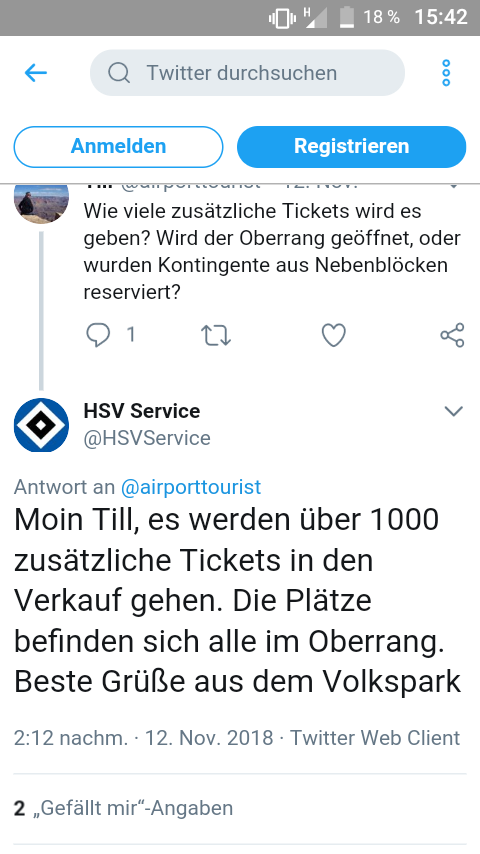The height and width of the screenshot is (854, 480).
Task: Click the Anmelden button
Action: tap(118, 147)
